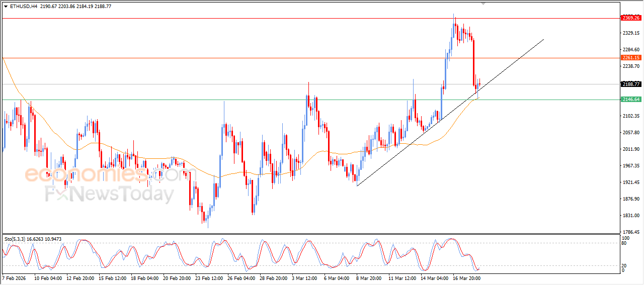Image resolution: width=644 pixels, height=285 pixels.
Task: Click the 26 Feb 04:00 time label
Action: [x=241, y=278]
